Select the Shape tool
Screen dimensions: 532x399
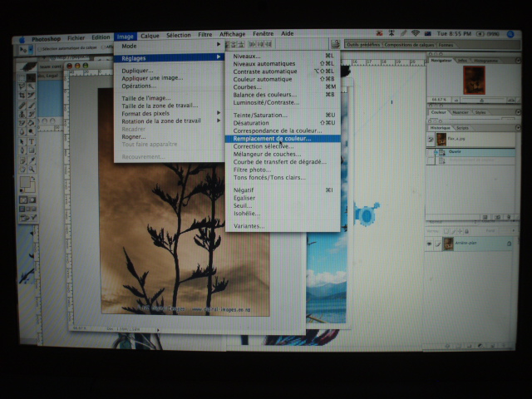[x=32, y=150]
